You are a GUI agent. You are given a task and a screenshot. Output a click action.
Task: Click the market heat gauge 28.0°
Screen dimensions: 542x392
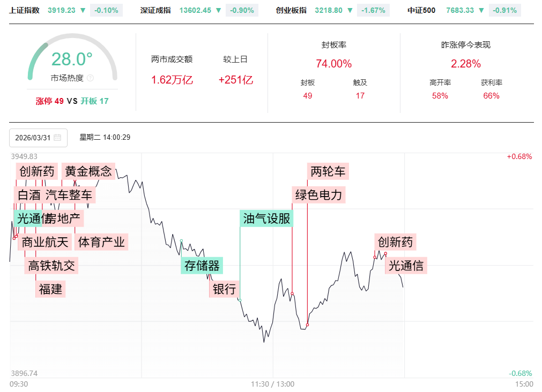[72, 59]
